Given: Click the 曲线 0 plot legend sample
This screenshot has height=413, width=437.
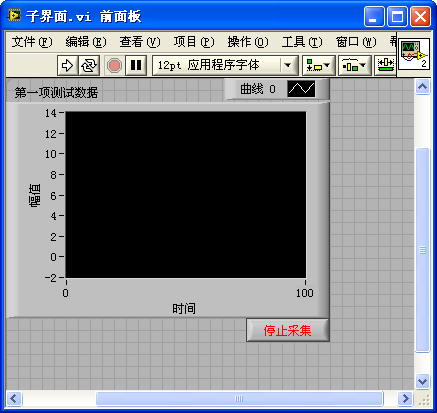Looking at the screenshot, I should point(301,89).
